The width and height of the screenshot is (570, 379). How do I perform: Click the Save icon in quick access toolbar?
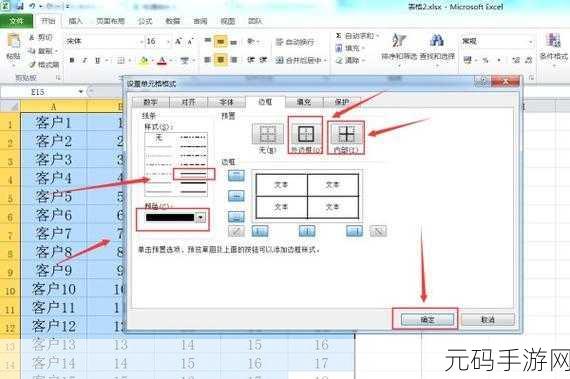pyautogui.click(x=19, y=6)
